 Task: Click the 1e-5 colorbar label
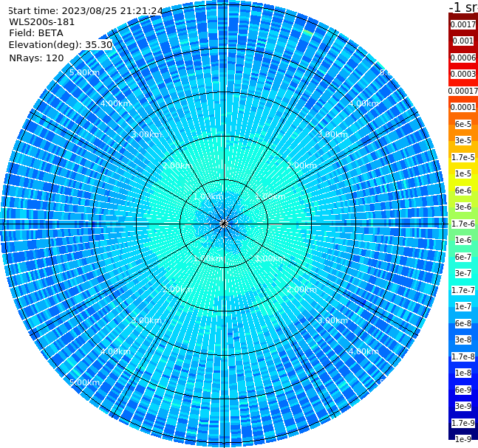[x=463, y=174]
